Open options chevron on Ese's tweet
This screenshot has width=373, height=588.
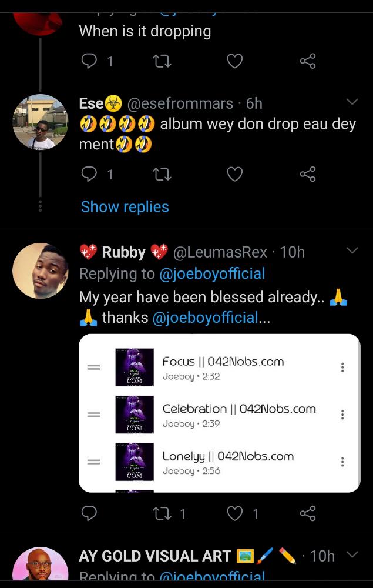coord(352,102)
